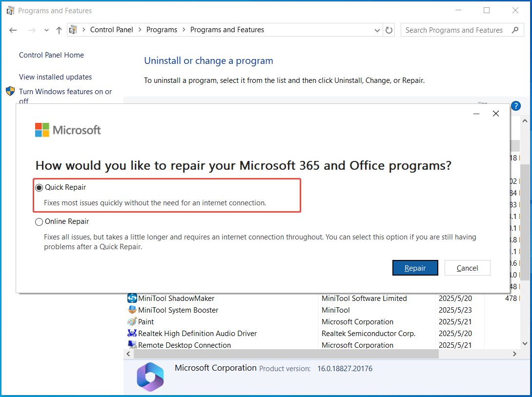Open Programs from the breadcrumb path
This screenshot has width=532, height=397.
[162, 30]
